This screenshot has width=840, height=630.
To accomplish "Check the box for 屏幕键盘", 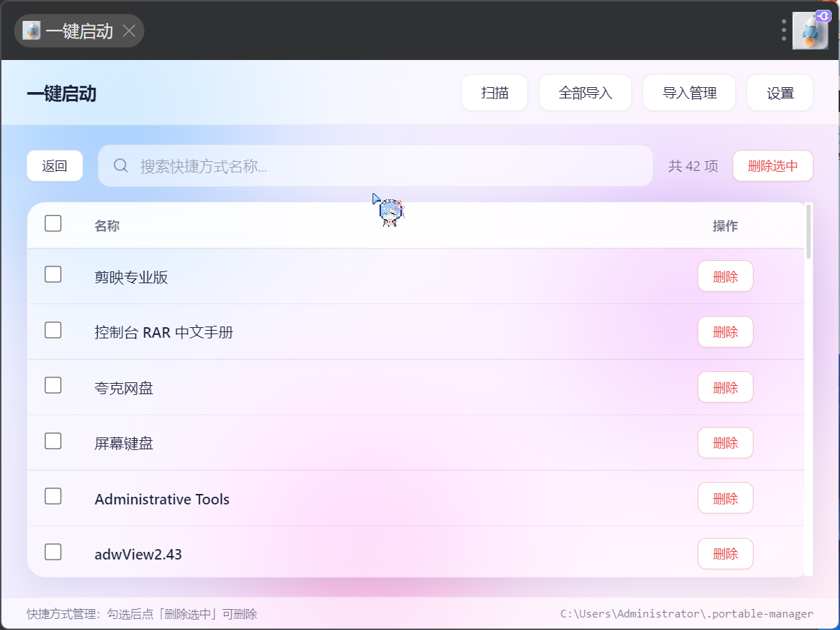I will (53, 441).
